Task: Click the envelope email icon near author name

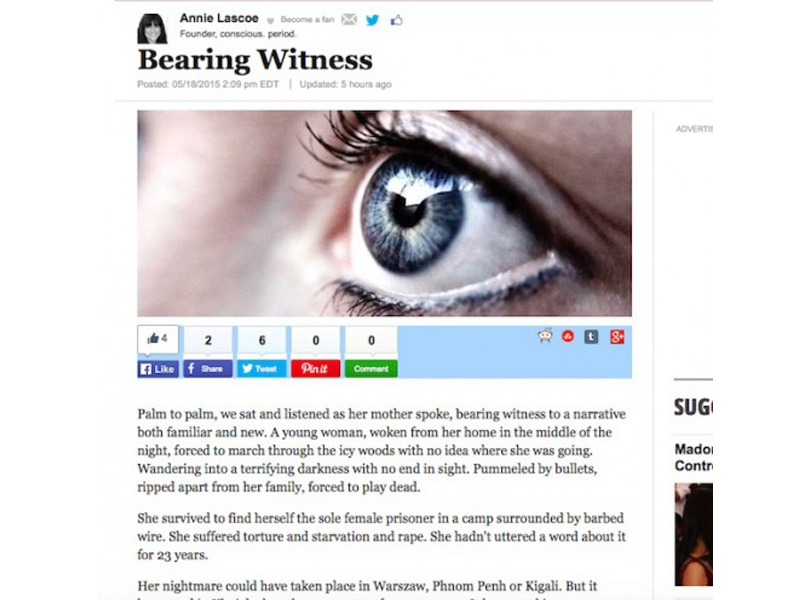Action: pos(349,20)
